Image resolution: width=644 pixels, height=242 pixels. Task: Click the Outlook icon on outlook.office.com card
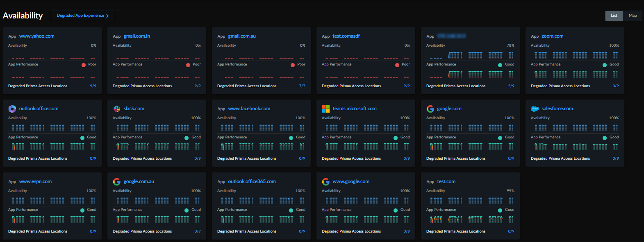[12, 109]
